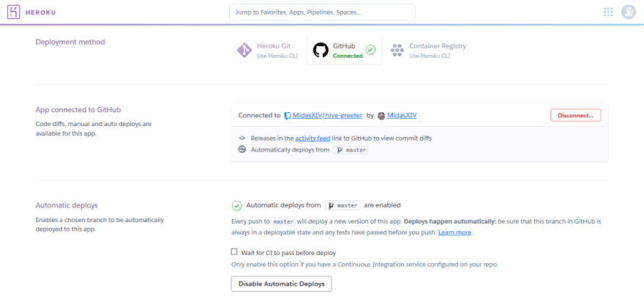
Task: Click the Automatic deploys section heading
Action: tap(67, 205)
